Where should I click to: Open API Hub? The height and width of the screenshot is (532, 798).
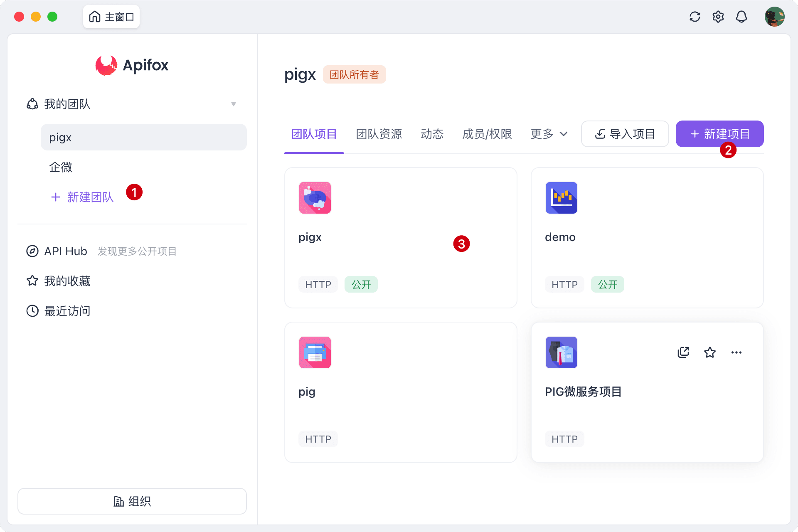pyautogui.click(x=66, y=251)
